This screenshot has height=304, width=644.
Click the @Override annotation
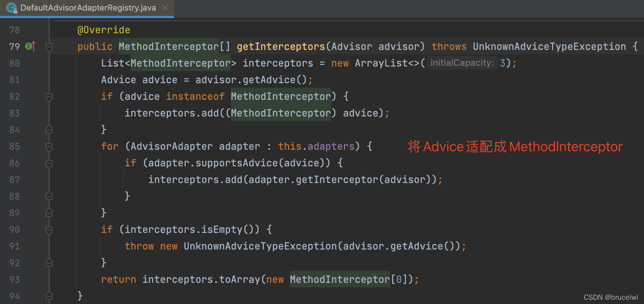pyautogui.click(x=104, y=30)
